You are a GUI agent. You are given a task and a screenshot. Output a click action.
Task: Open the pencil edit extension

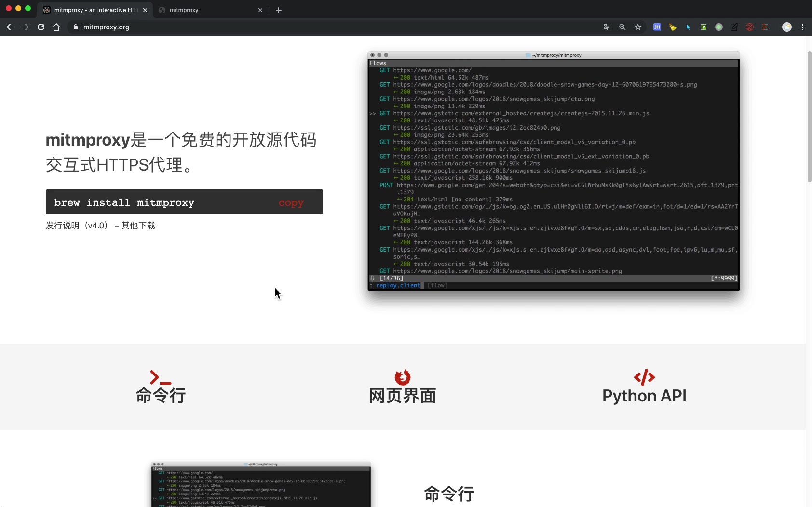coord(734,27)
